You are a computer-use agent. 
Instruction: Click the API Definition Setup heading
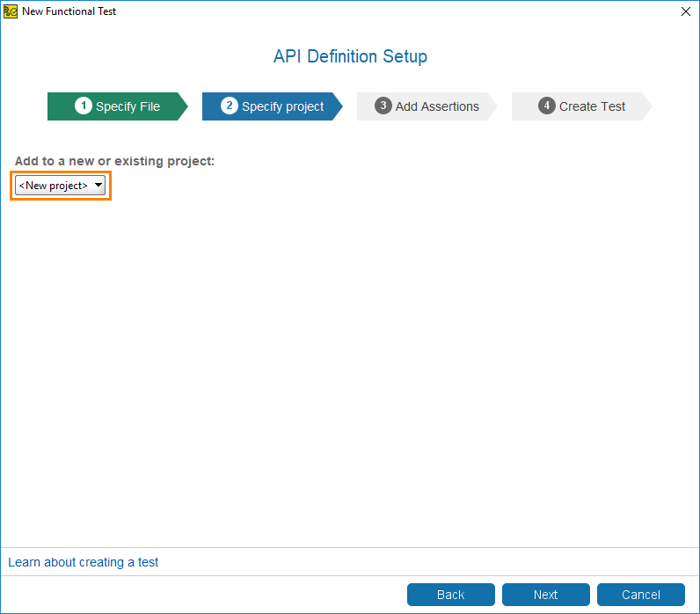click(350, 56)
